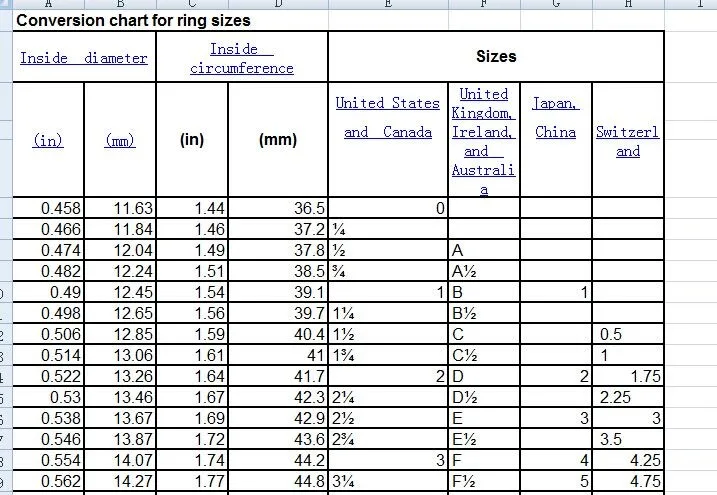Select cell with value 11.84
The image size is (717, 495).
(x=120, y=229)
